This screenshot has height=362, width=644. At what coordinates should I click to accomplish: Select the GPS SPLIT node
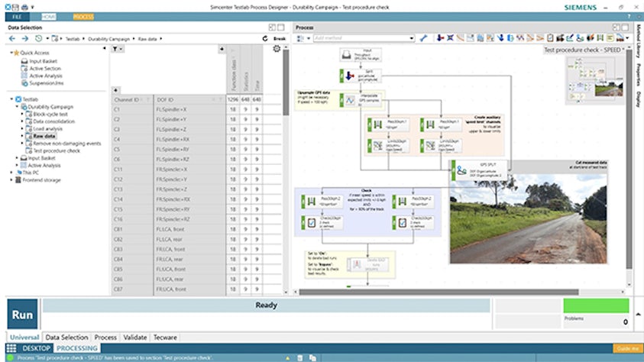[479, 170]
